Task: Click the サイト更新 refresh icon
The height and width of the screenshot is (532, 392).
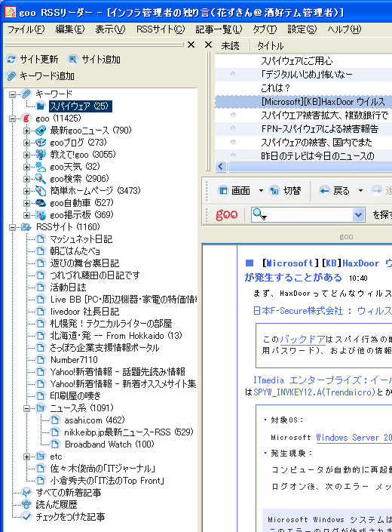Action: click(x=11, y=60)
